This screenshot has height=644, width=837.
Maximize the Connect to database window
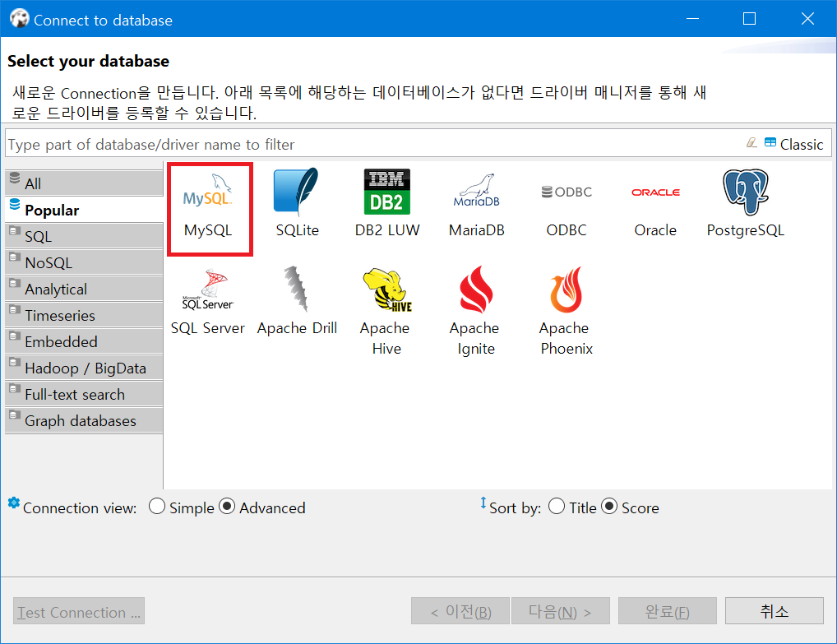750,19
